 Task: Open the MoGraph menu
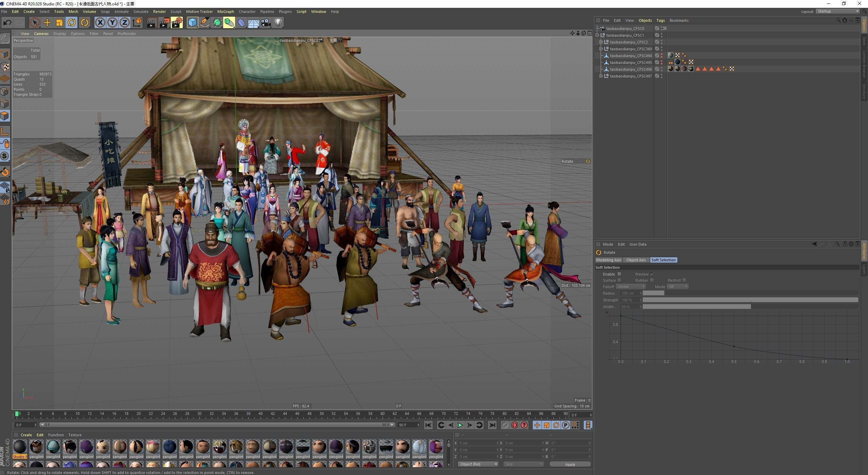tap(225, 12)
